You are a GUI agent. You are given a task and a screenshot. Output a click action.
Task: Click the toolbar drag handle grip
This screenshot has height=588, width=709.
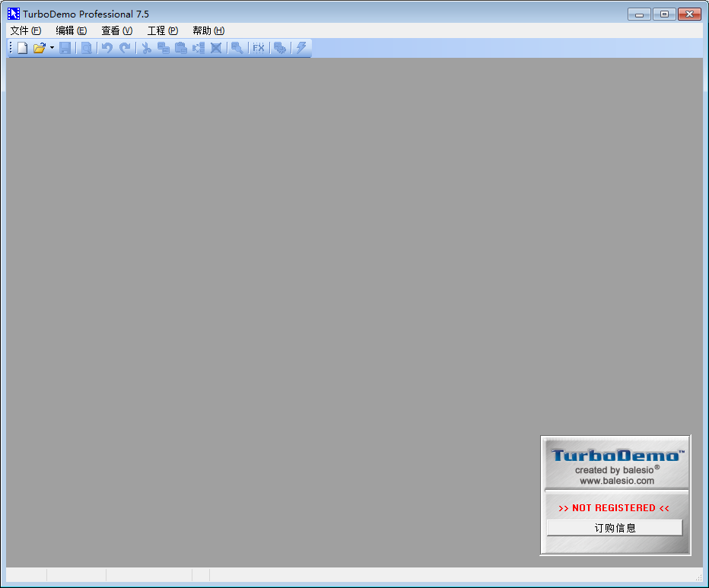tap(11, 48)
